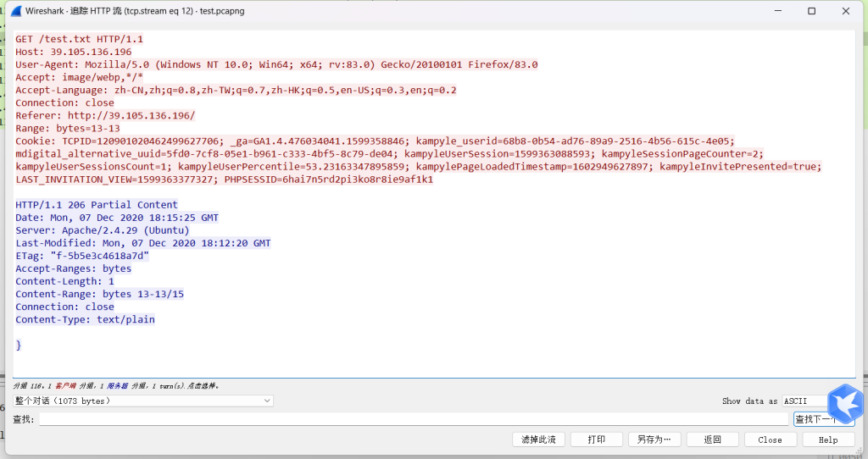
Task: Open the 整个对话 (1073 bytes) dropdown
Action: coord(142,401)
